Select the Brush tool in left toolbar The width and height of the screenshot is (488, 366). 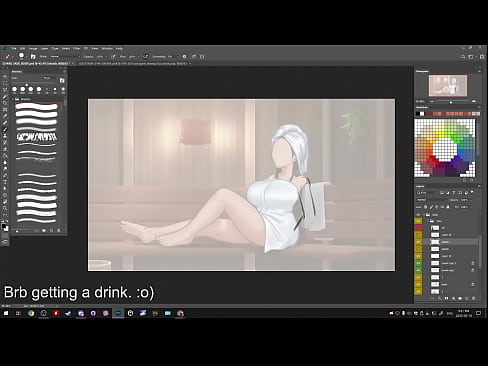point(5,129)
